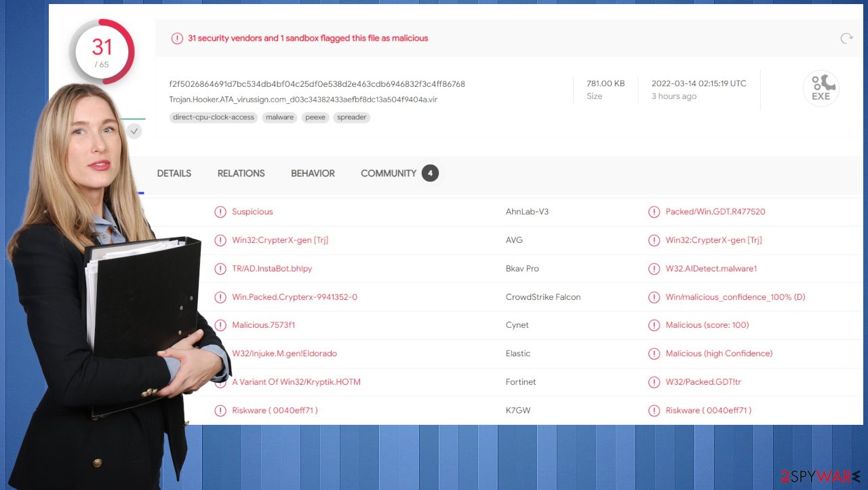
Task: Click the TR/AD.InstaBot.bhlpy detection result
Action: tap(272, 269)
